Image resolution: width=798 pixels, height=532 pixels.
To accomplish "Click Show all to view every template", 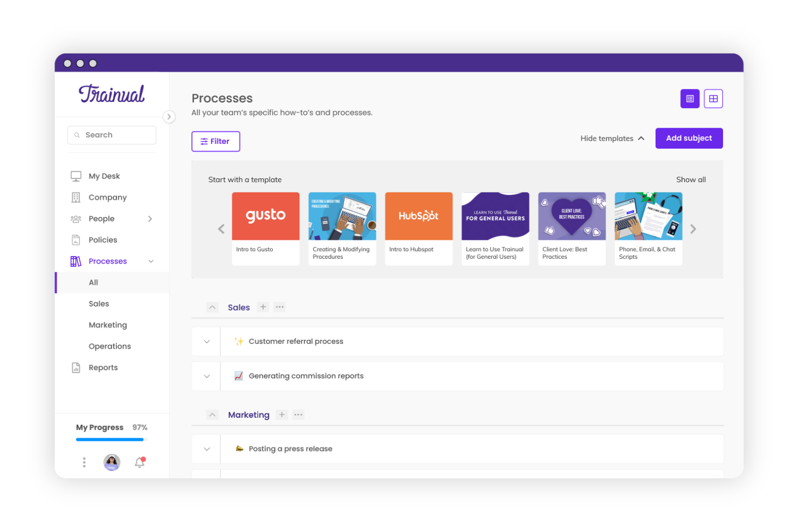I will tap(691, 179).
